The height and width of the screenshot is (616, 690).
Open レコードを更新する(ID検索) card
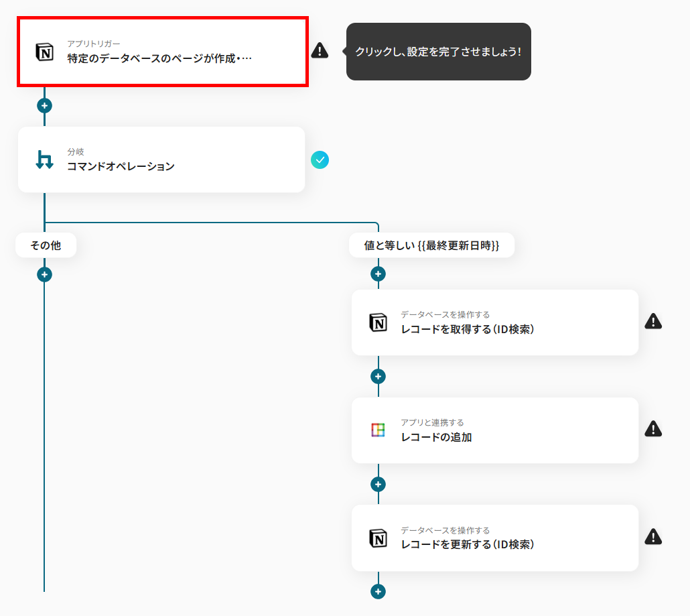[x=495, y=538]
